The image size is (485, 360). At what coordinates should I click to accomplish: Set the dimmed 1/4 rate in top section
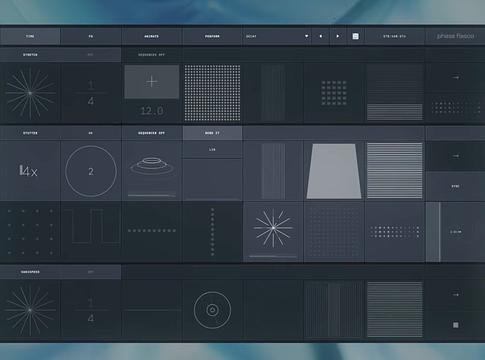(91, 93)
